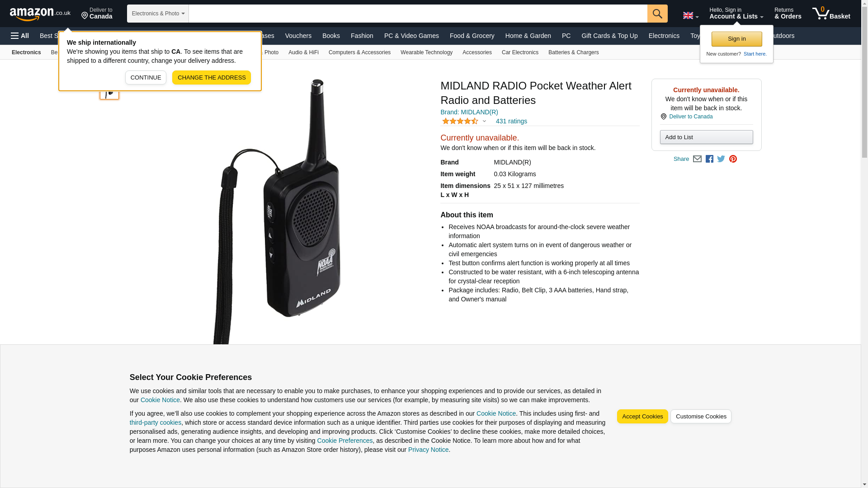The image size is (868, 488).
Task: Open the Vouchers menu item
Action: pos(298,36)
